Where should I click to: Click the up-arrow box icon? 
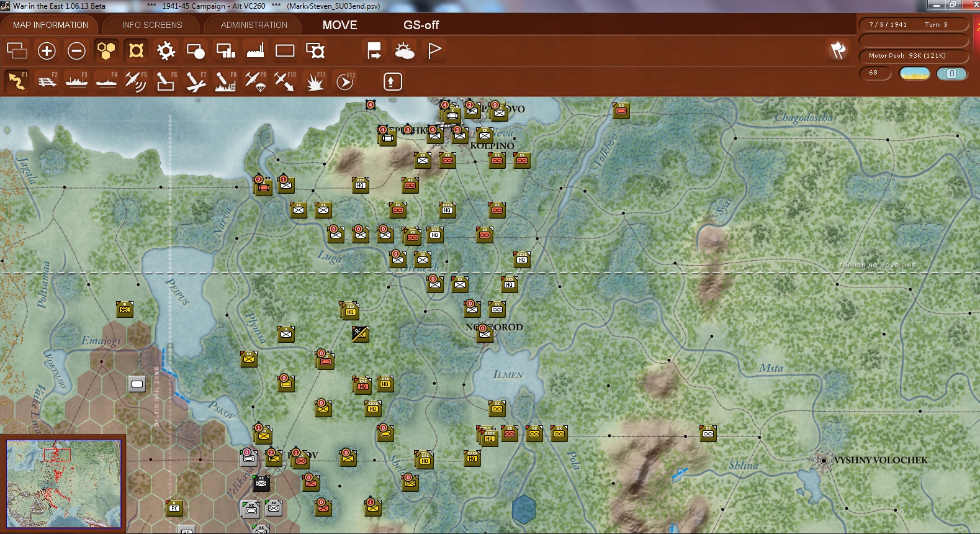pos(393,81)
